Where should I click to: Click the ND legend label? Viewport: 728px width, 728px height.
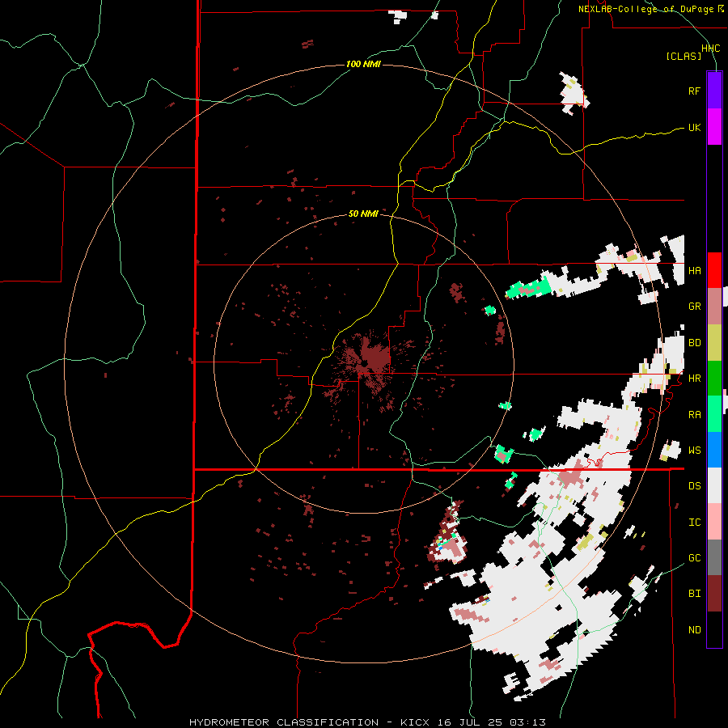[694, 630]
